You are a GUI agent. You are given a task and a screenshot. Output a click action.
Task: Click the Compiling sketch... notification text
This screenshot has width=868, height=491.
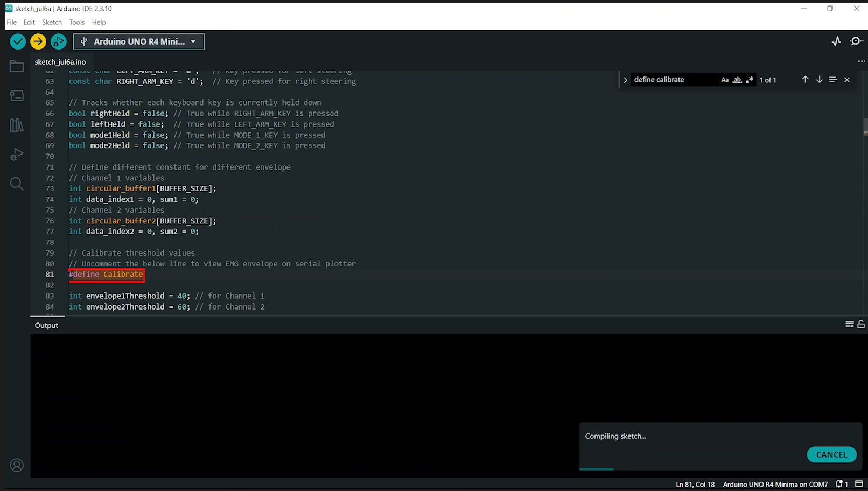[x=615, y=436]
